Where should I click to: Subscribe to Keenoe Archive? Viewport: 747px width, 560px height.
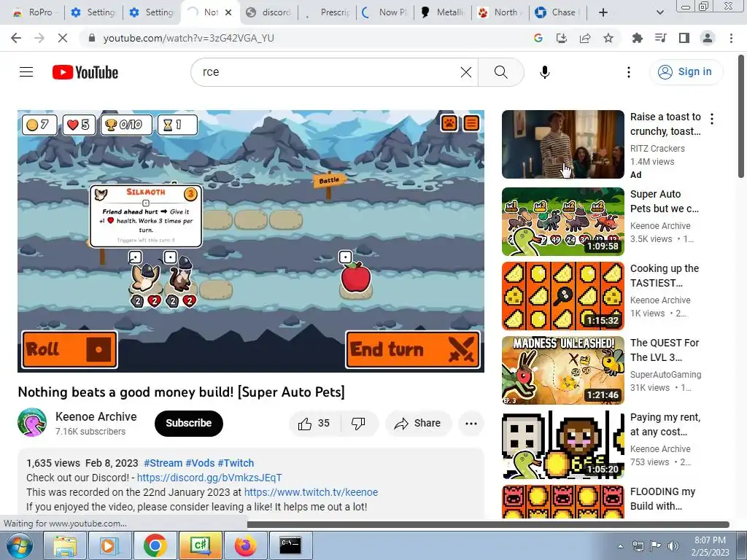189,424
